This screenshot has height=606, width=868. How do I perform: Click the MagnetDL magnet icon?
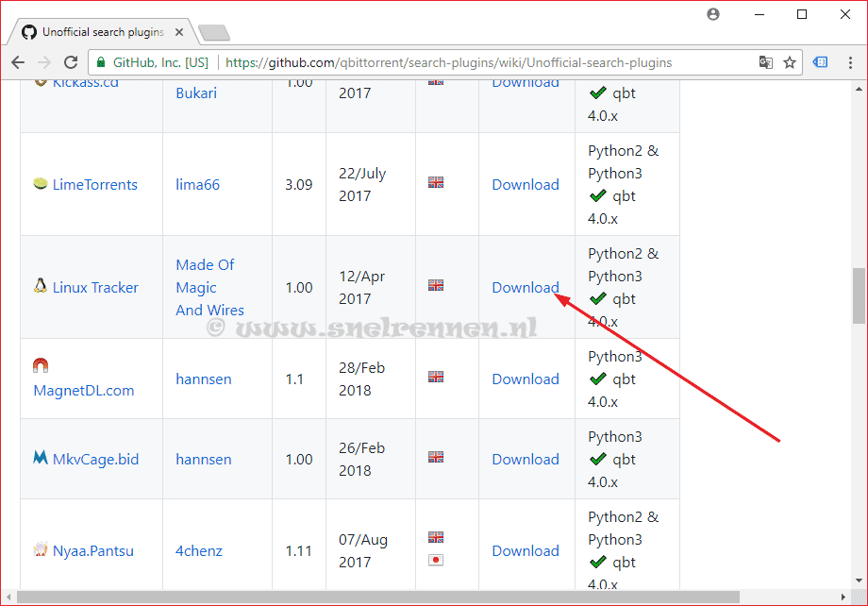41,365
